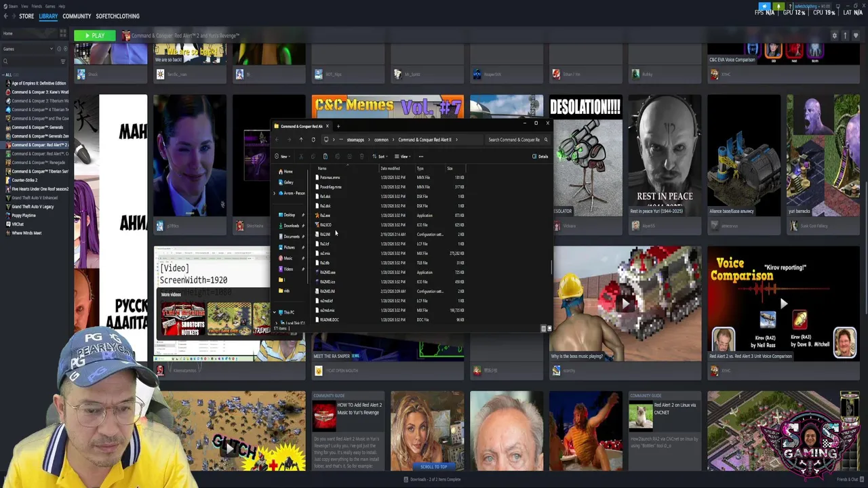Click the Steam back navigation arrow
Viewport: 868px width, 488px height.
click(5, 16)
